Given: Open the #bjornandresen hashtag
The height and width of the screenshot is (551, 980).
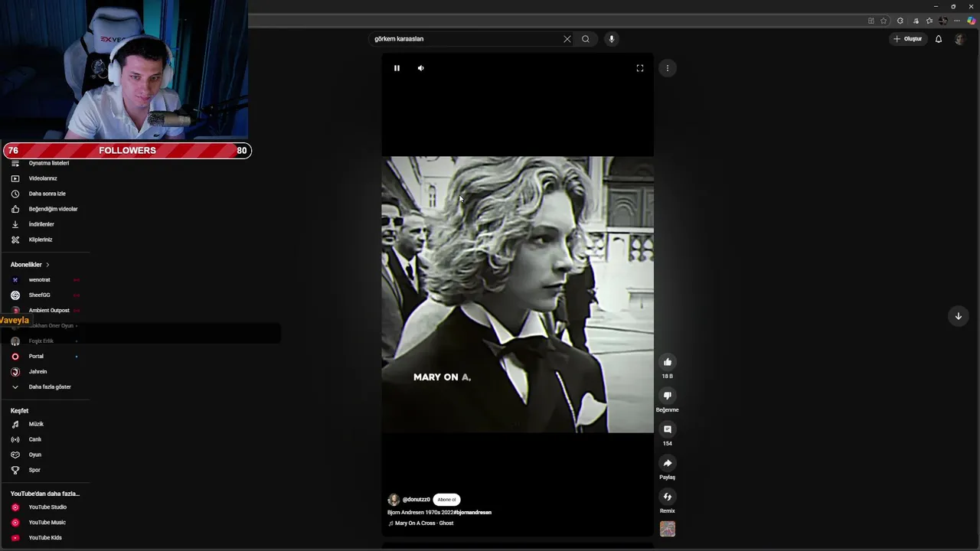Looking at the screenshot, I should [x=472, y=513].
